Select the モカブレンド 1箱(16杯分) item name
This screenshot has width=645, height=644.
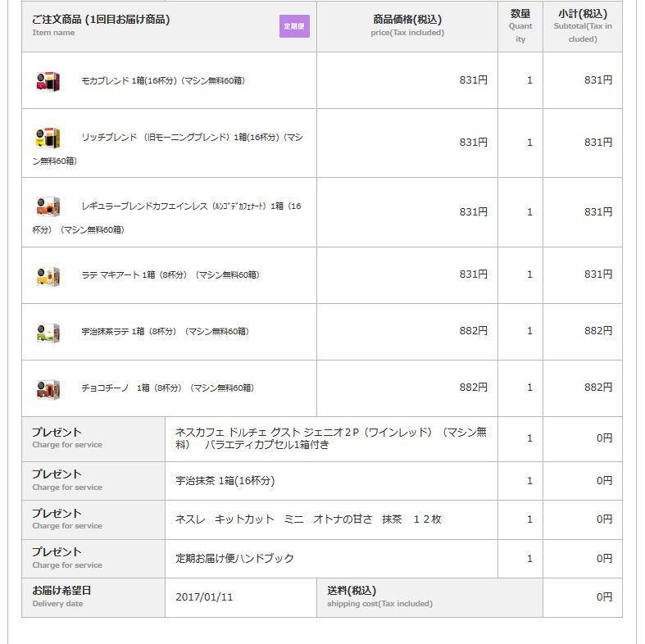point(163,80)
